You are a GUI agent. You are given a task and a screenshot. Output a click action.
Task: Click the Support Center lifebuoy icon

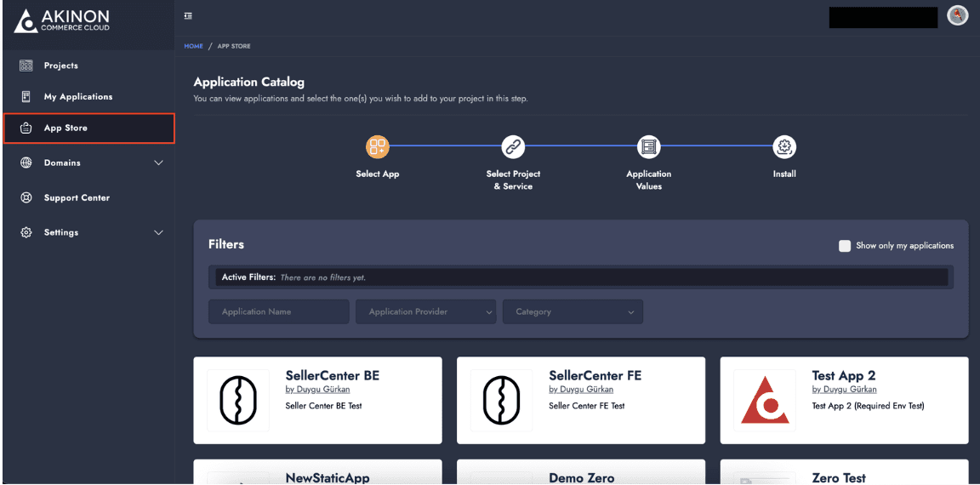(x=26, y=197)
